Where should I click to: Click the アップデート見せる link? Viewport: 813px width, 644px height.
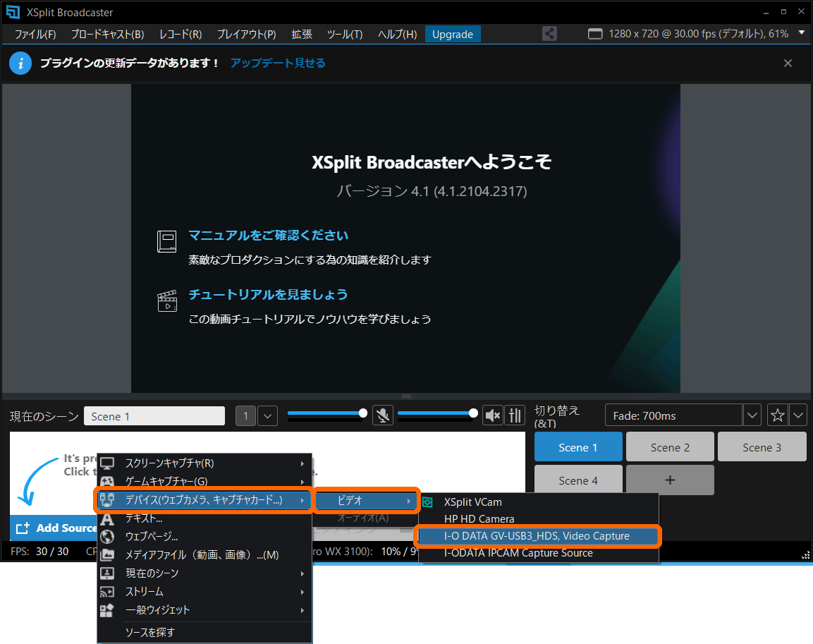pos(278,63)
